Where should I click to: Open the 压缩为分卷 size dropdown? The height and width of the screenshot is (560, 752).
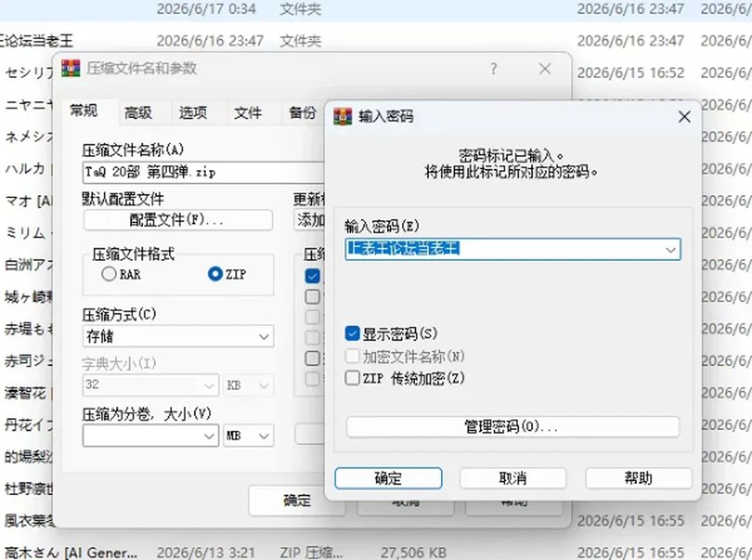(x=208, y=435)
